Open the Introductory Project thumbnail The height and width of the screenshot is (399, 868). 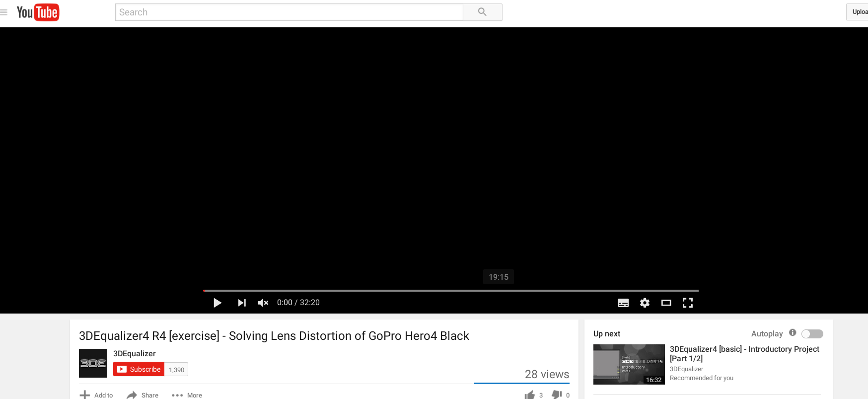click(x=629, y=364)
